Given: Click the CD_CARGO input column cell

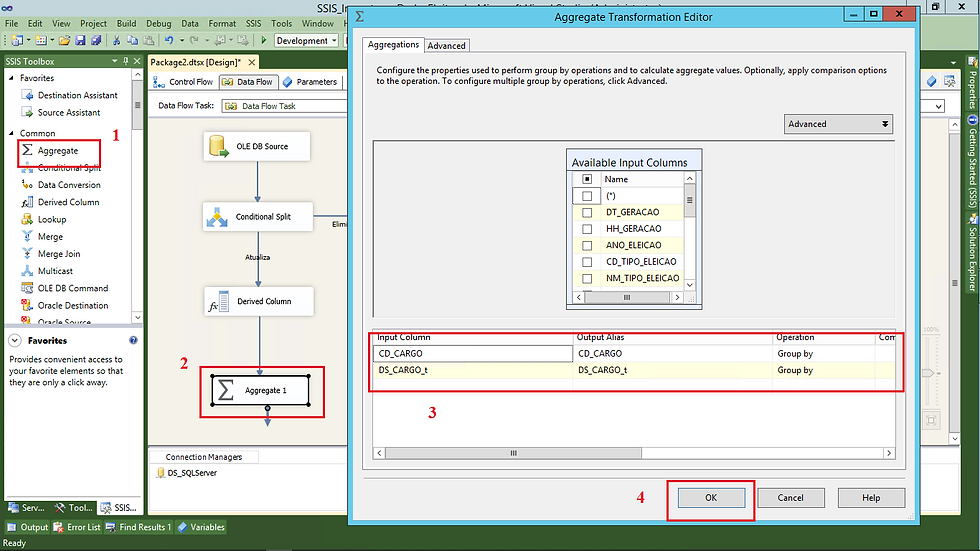Looking at the screenshot, I should [x=473, y=354].
